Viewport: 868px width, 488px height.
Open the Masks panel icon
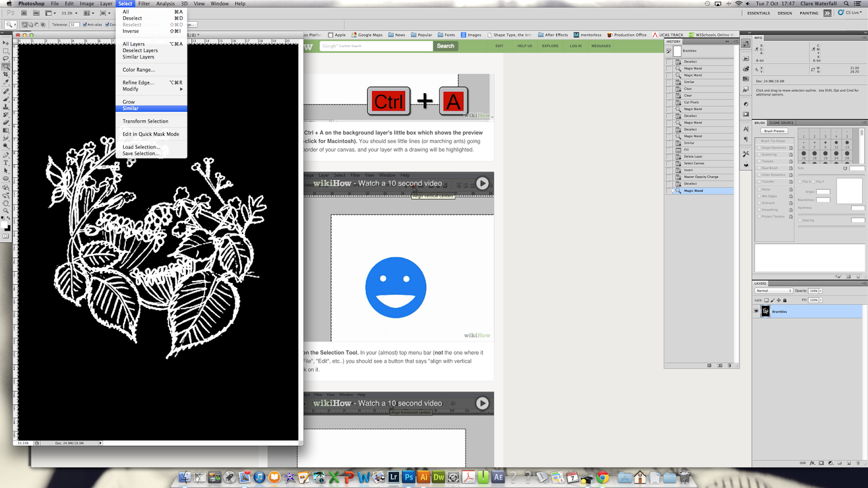746,114
